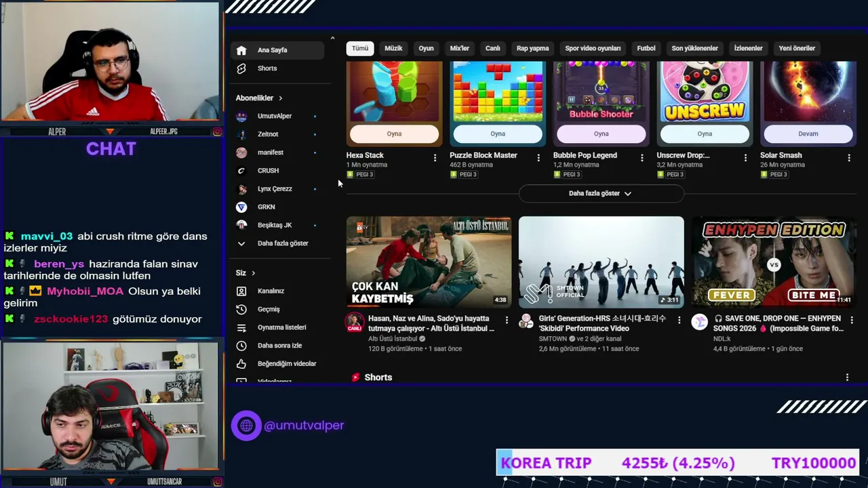The width and height of the screenshot is (868, 488).
Task: Open ENHYPEN Edition video thumbnail
Action: pos(774,262)
